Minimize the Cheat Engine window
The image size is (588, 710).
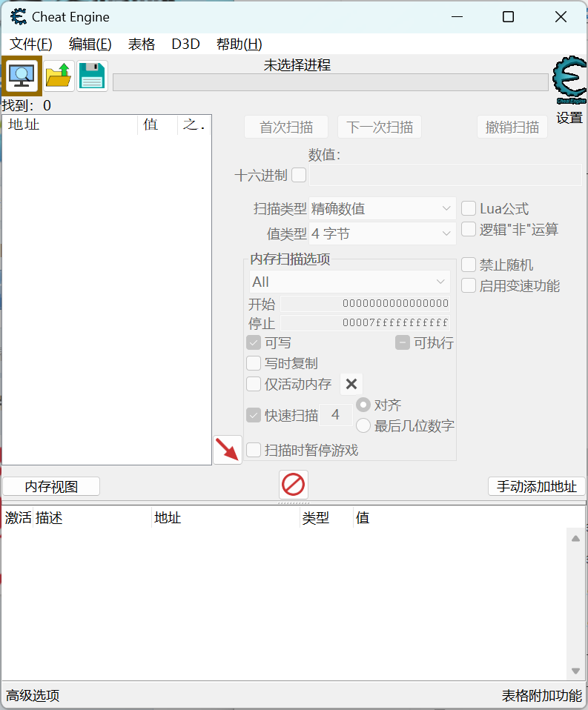(x=457, y=17)
